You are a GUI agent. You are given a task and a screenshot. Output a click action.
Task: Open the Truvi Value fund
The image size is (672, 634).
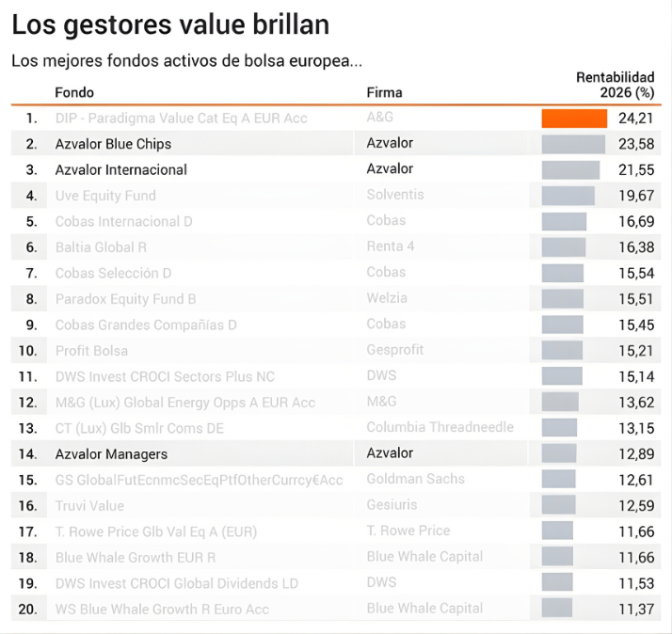click(x=89, y=506)
